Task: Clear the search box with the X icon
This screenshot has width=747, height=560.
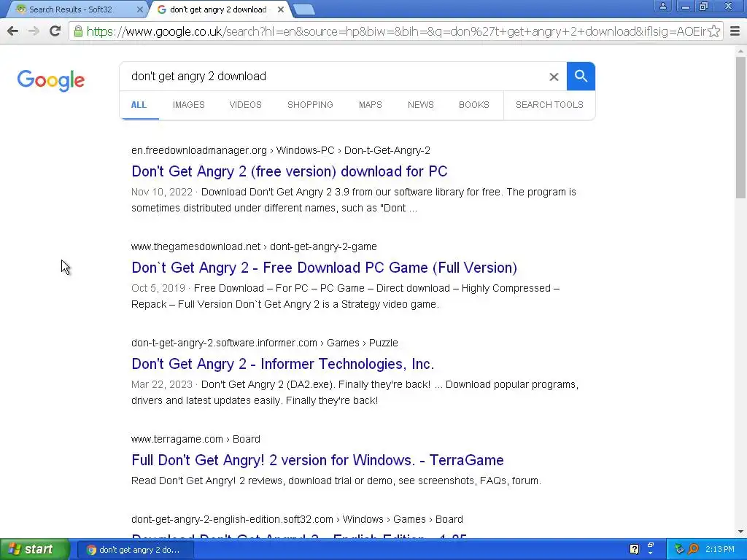Action: pyautogui.click(x=554, y=77)
